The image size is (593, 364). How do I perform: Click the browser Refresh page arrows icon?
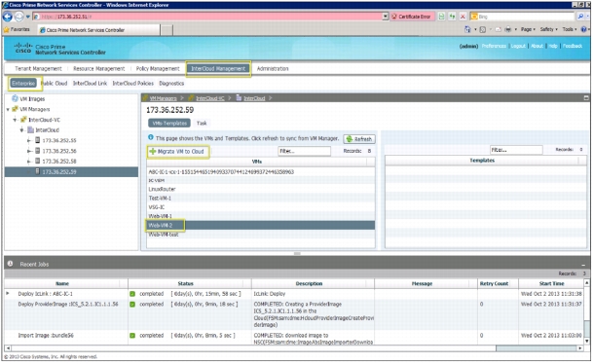click(x=452, y=17)
